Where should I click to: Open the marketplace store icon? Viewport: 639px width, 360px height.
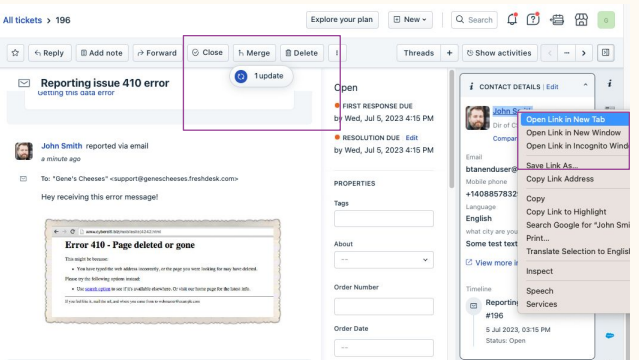(x=581, y=20)
